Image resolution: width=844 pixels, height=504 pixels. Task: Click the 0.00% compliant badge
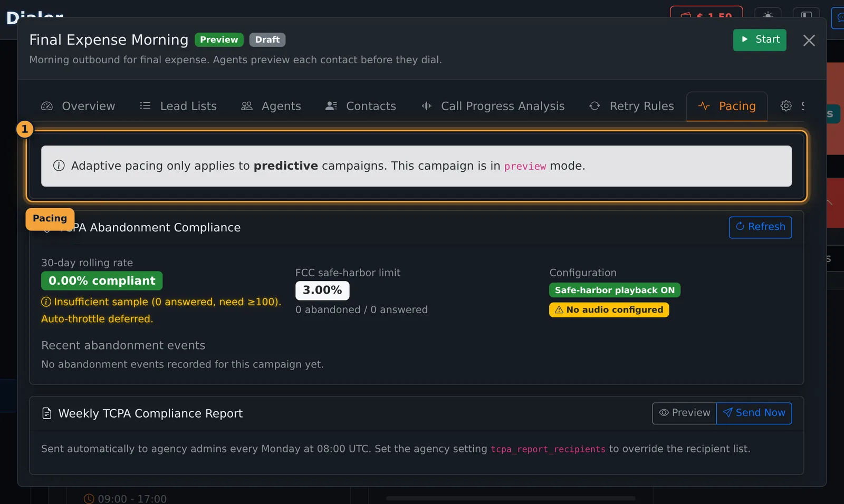102,281
